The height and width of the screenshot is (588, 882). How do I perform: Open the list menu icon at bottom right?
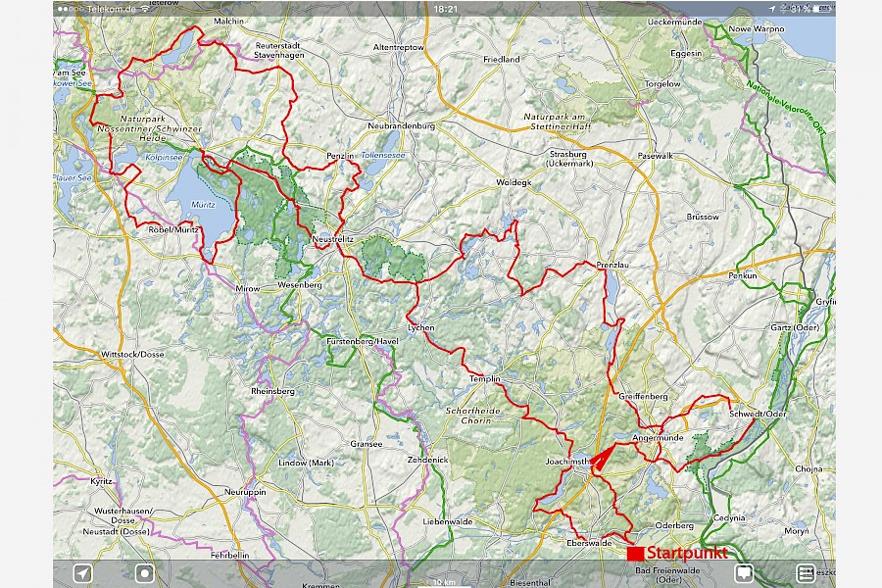coord(806,573)
